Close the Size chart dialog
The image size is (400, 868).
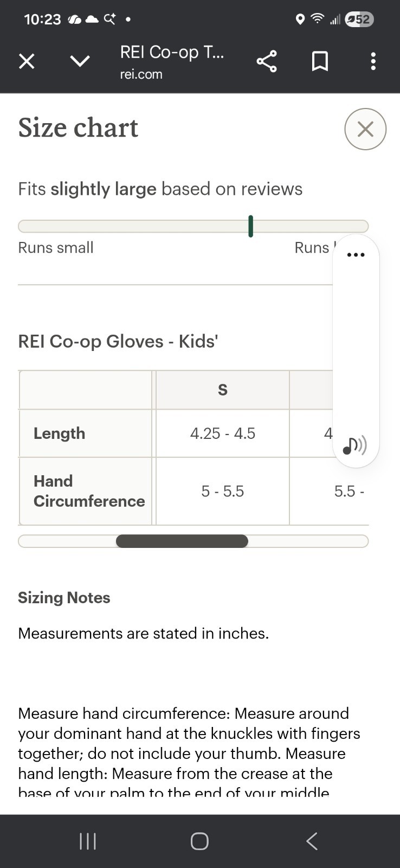pyautogui.click(x=365, y=129)
